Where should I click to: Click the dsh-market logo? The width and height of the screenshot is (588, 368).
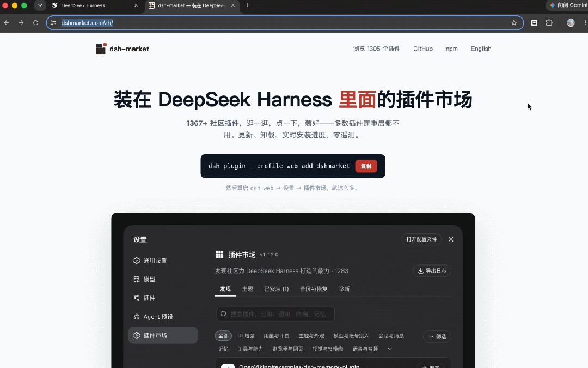tap(122, 49)
